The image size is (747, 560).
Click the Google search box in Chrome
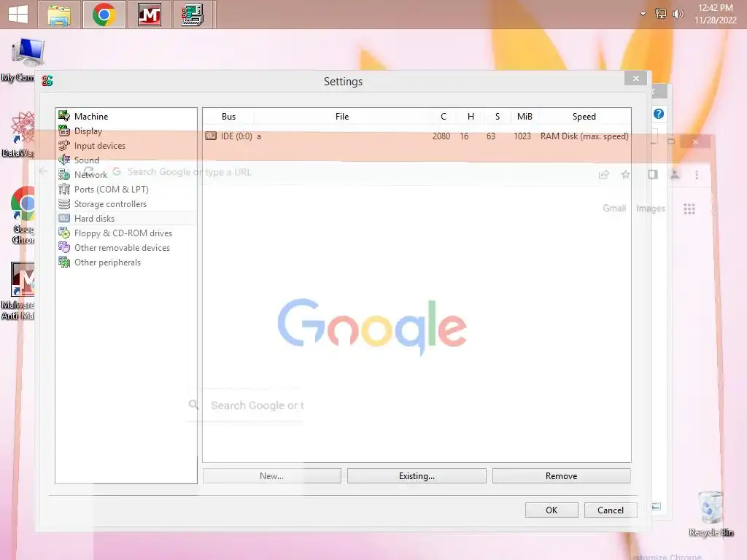(245, 405)
